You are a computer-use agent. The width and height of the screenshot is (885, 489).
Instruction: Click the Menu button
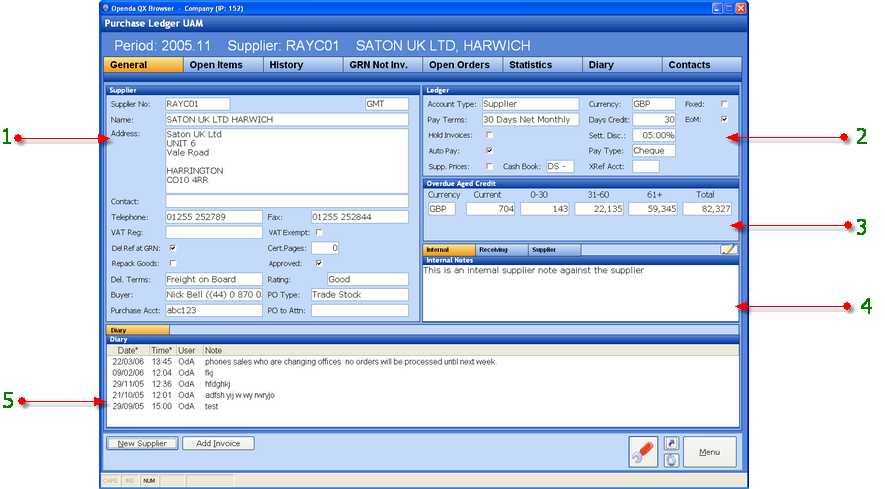tap(709, 452)
